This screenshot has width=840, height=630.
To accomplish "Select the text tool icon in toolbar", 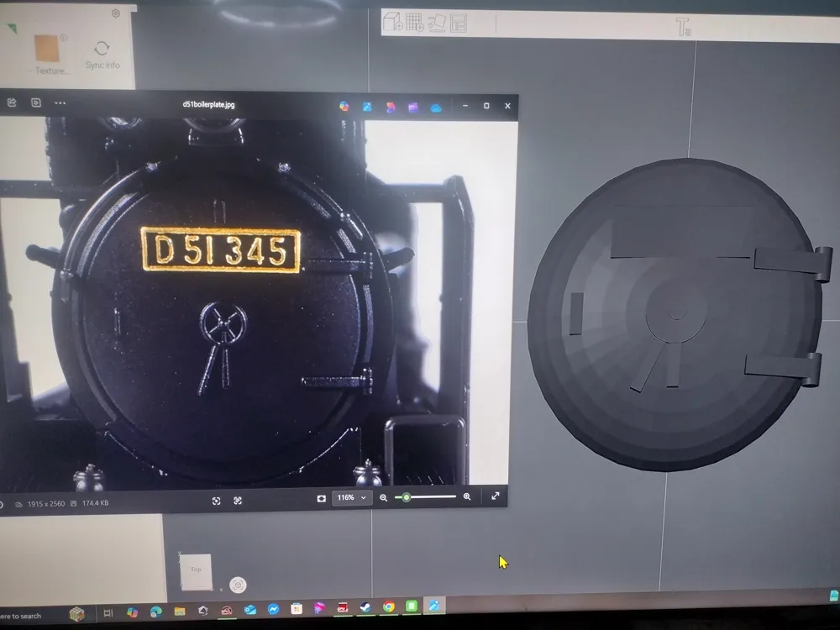I will pyautogui.click(x=684, y=27).
